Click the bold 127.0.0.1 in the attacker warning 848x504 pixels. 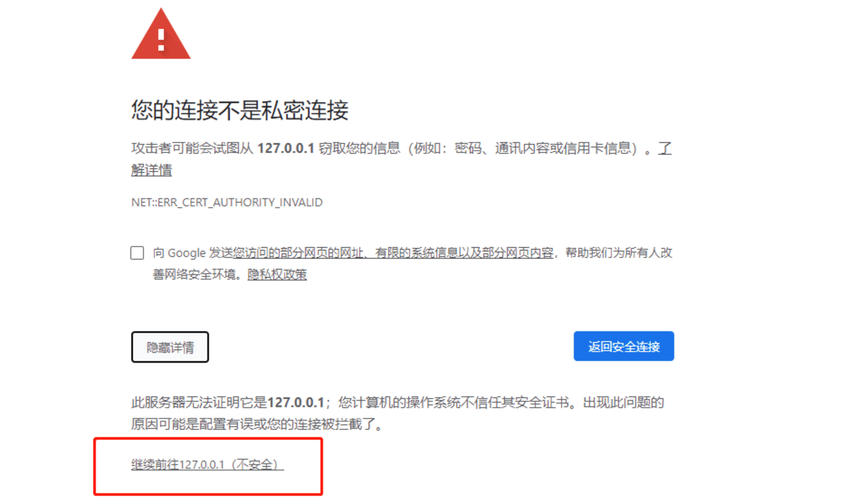click(x=286, y=148)
